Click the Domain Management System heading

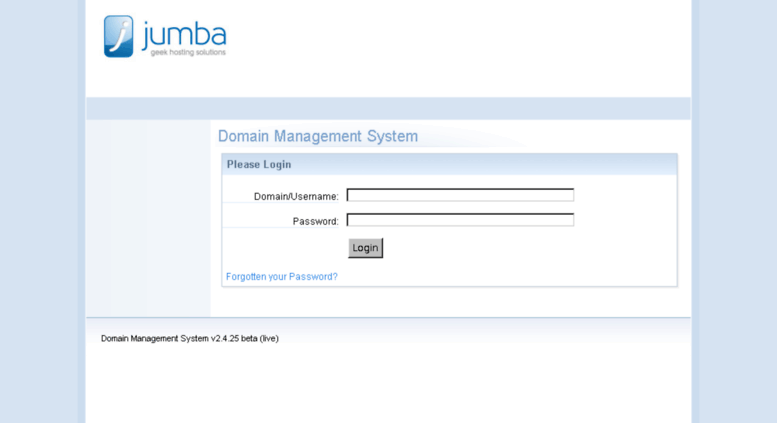click(x=318, y=136)
